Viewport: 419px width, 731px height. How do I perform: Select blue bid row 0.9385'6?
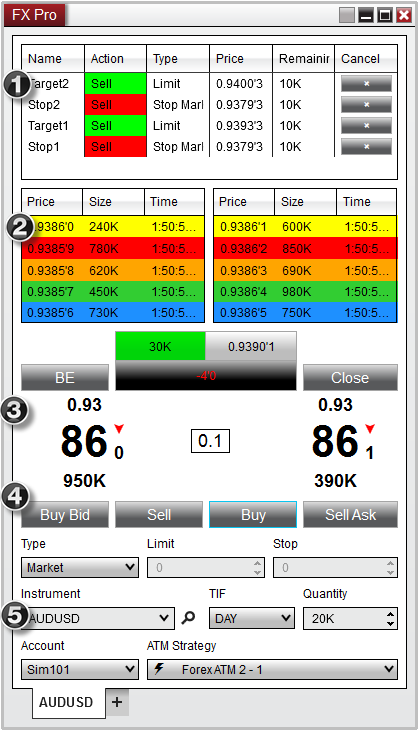click(x=113, y=312)
